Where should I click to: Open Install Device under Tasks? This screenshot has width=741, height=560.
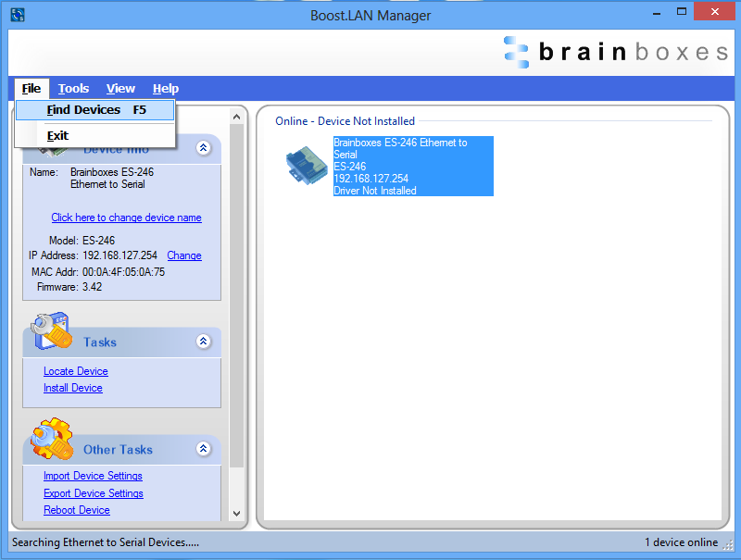pyautogui.click(x=72, y=388)
